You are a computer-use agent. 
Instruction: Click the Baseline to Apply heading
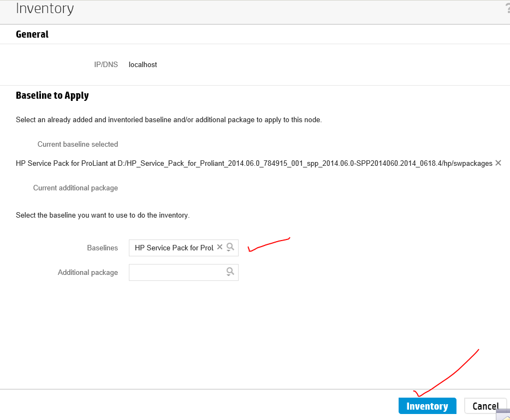click(x=52, y=95)
